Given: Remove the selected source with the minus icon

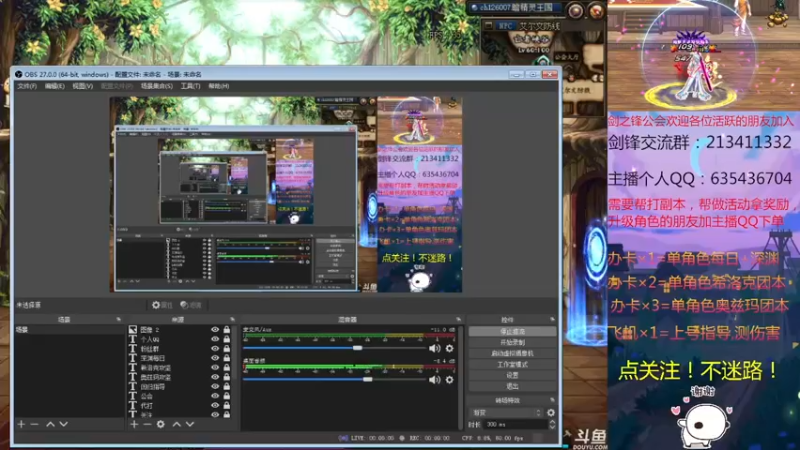Looking at the screenshot, I should click(x=147, y=424).
